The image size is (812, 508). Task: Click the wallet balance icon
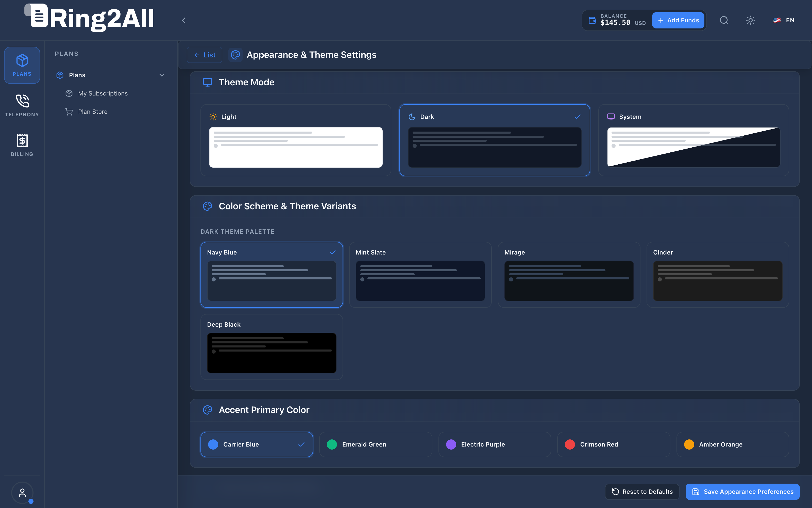[593, 21]
